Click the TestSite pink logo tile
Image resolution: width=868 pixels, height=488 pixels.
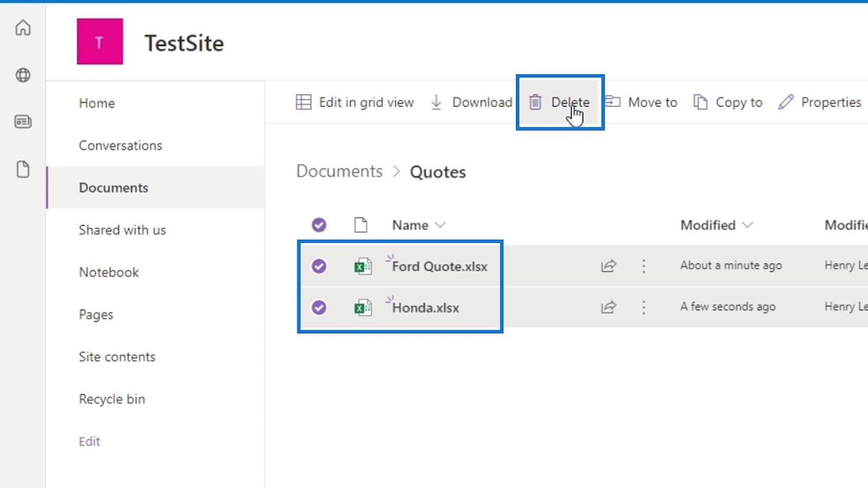(100, 42)
